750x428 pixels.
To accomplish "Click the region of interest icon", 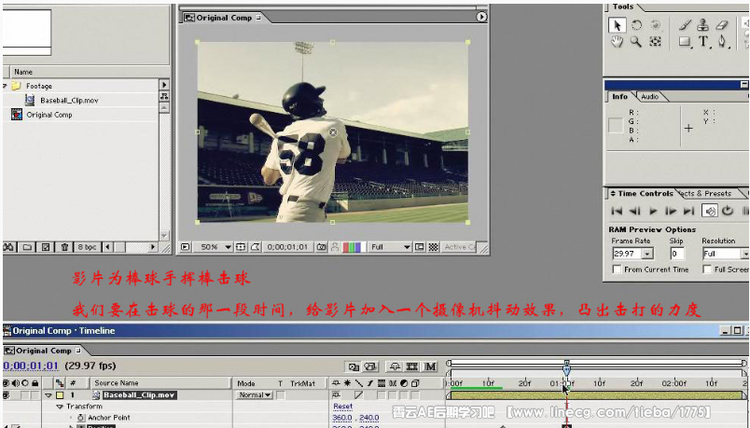I will pos(419,247).
